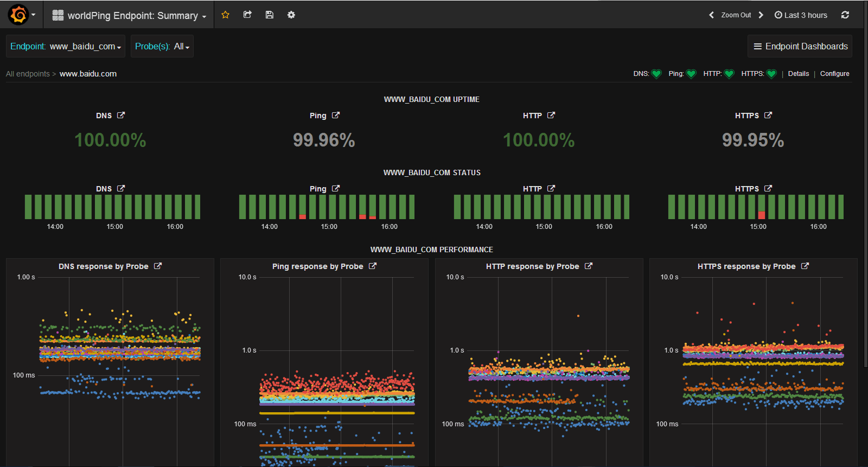Image resolution: width=868 pixels, height=467 pixels.
Task: Click the Configure link
Action: [x=834, y=74]
